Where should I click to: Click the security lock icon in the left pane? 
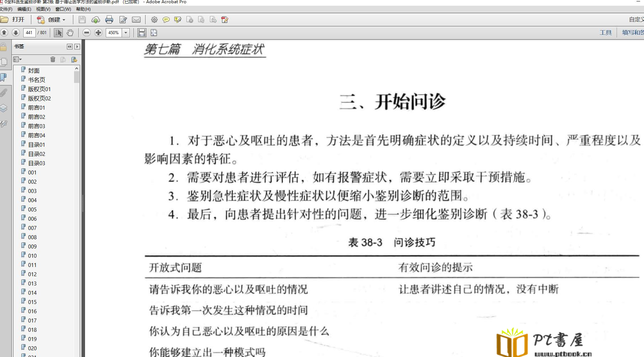(4, 47)
